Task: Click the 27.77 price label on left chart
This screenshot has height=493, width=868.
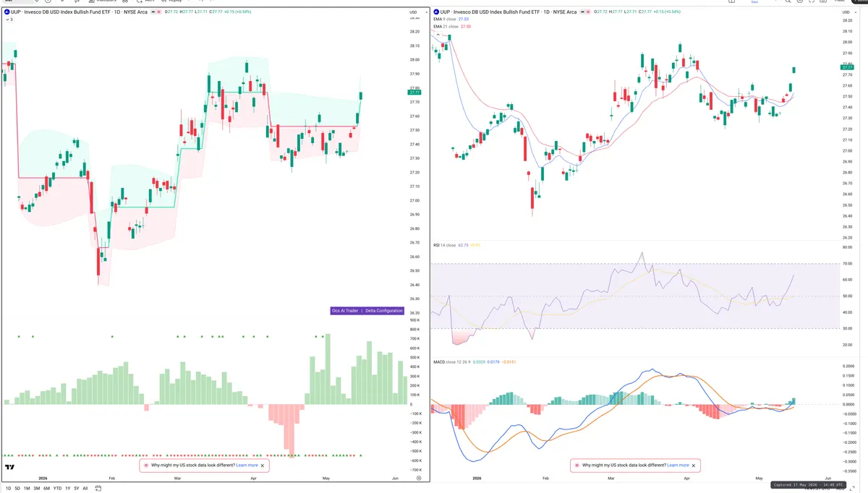Action: click(x=414, y=93)
